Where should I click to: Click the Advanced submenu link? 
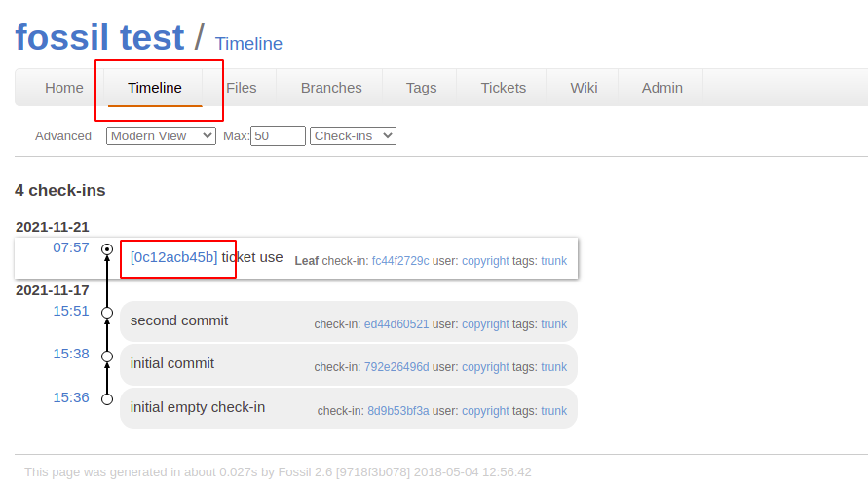point(63,136)
